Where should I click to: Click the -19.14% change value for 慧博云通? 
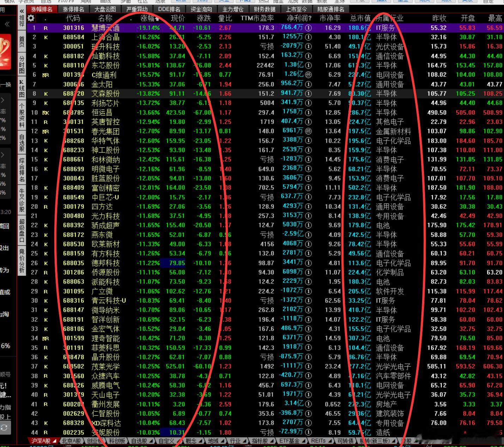tap(148, 28)
